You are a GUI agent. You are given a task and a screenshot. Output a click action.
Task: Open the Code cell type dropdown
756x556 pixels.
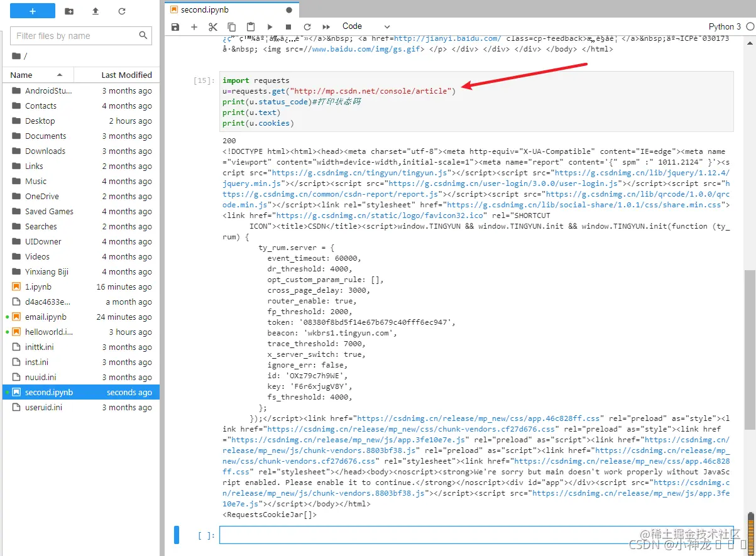tap(366, 26)
